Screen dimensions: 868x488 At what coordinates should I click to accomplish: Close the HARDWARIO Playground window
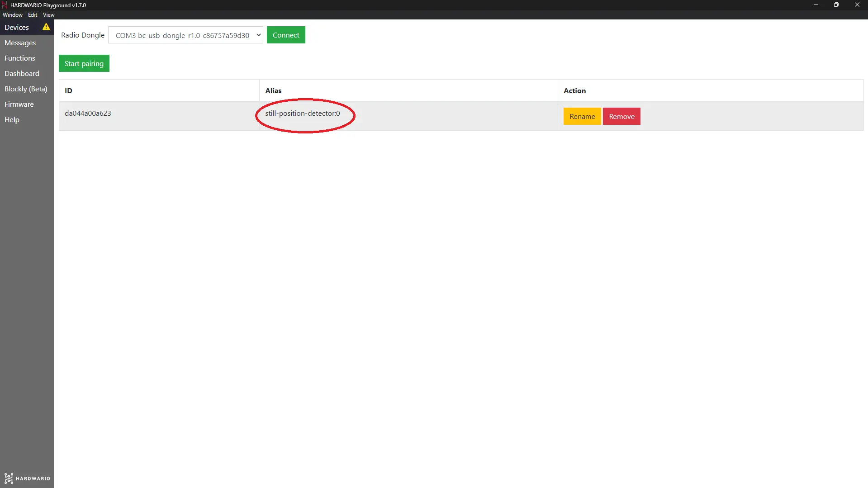tap(857, 5)
